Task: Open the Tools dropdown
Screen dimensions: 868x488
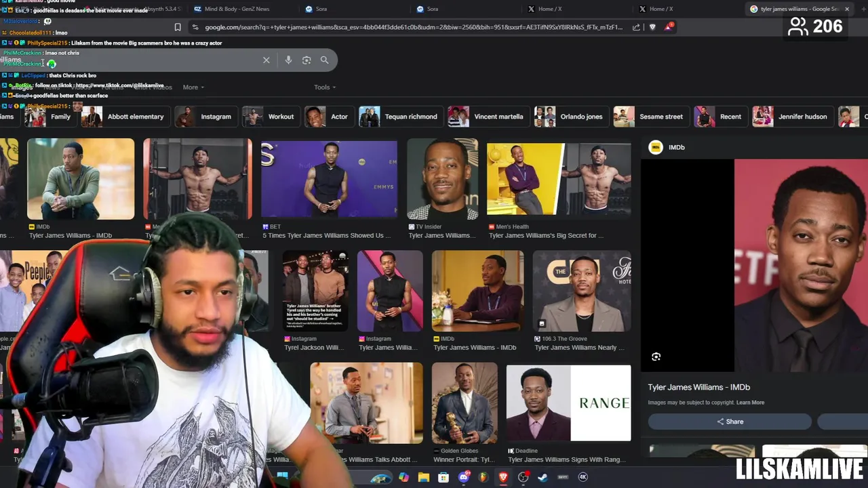Action: (x=325, y=87)
